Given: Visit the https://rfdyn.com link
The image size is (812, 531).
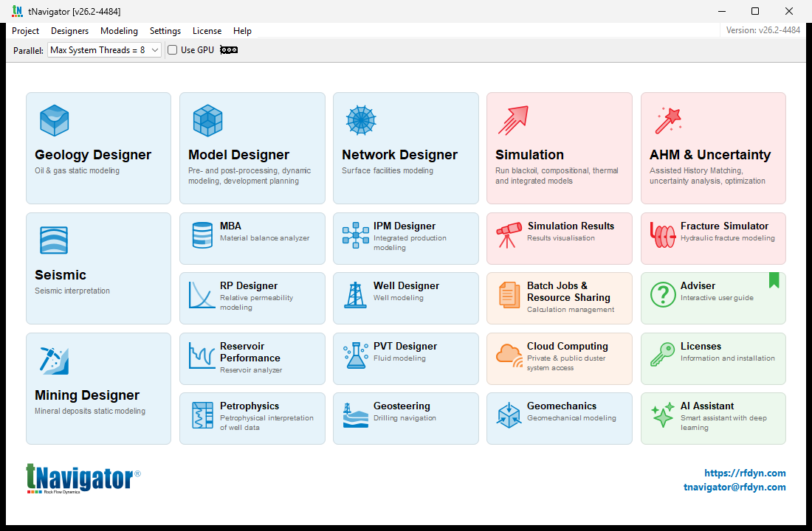Looking at the screenshot, I should pyautogui.click(x=745, y=473).
